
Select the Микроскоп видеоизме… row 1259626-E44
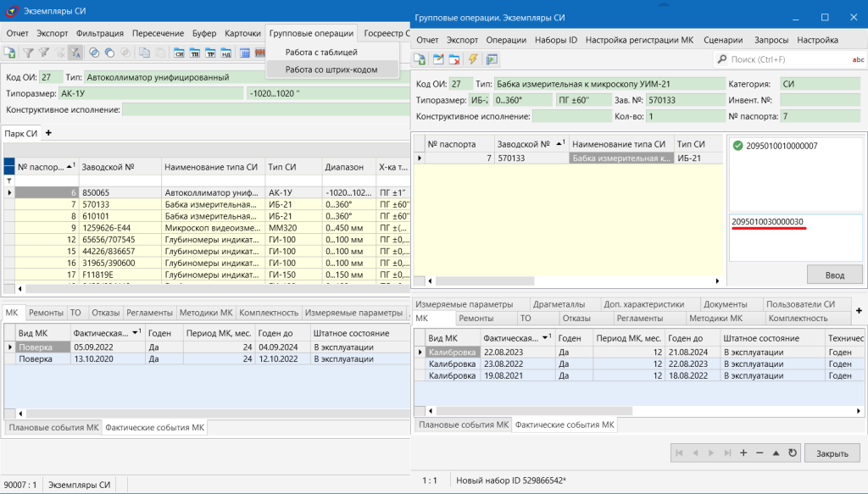[212, 228]
